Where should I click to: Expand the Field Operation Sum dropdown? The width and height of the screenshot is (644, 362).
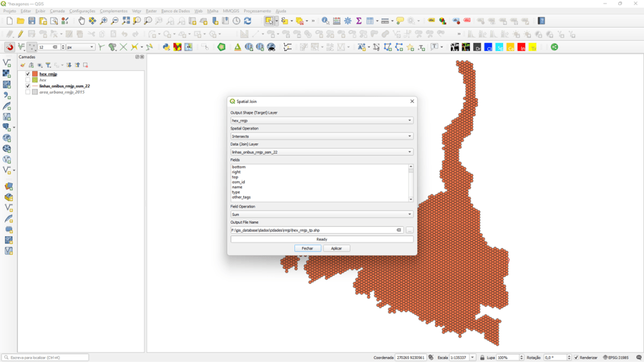[x=321, y=214]
